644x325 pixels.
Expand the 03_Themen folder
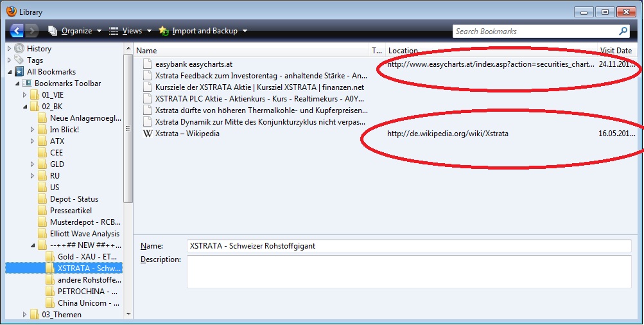click(x=24, y=315)
